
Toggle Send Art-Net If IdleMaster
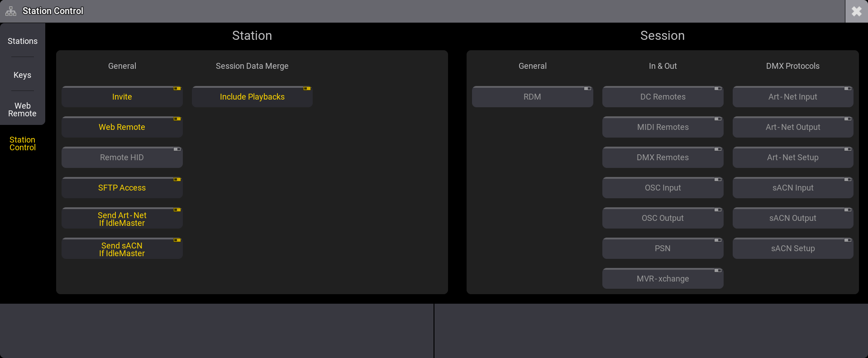click(122, 218)
